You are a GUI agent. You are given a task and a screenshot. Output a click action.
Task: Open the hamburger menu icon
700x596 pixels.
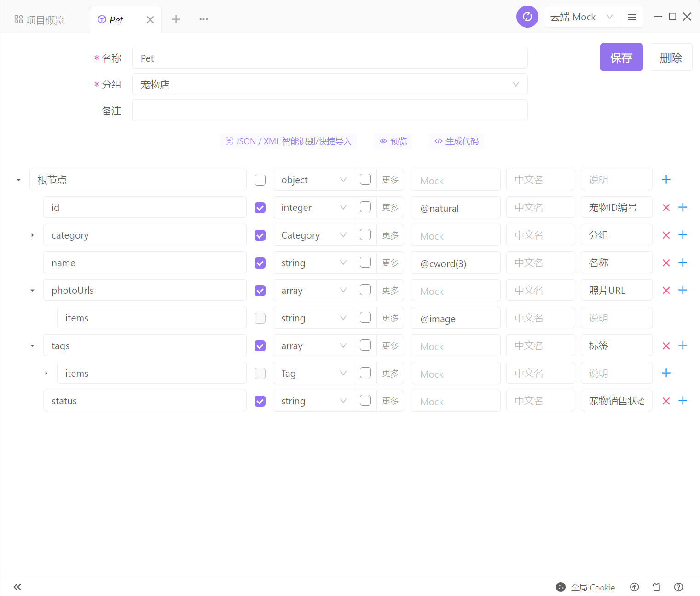click(632, 17)
